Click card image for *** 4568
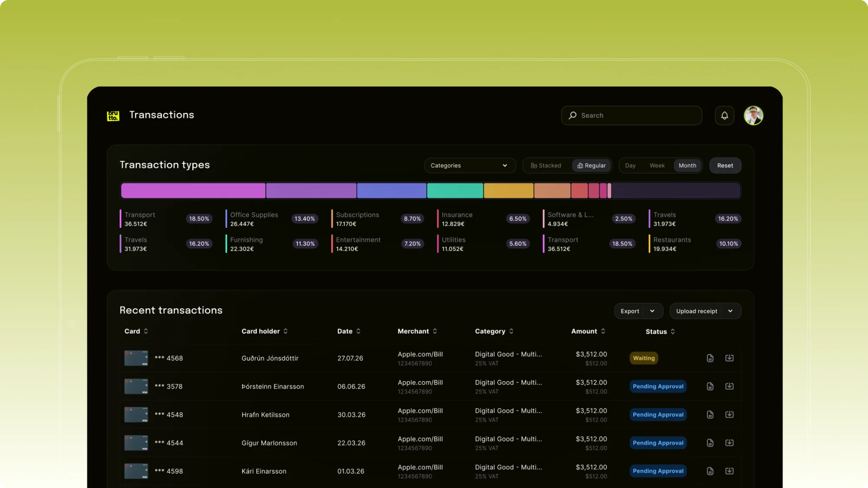Image resolution: width=868 pixels, height=488 pixels. coord(136,358)
